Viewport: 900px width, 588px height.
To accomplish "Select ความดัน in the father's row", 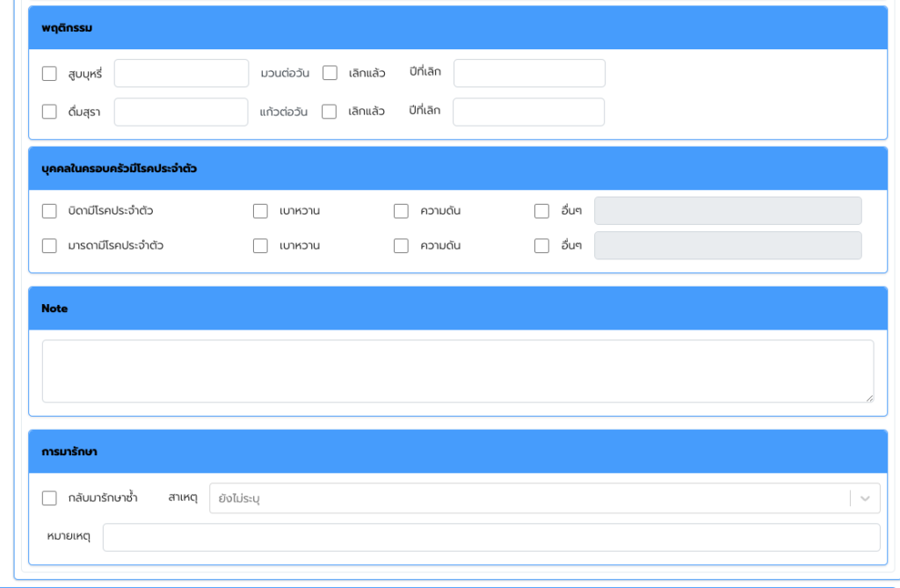I will tap(402, 211).
